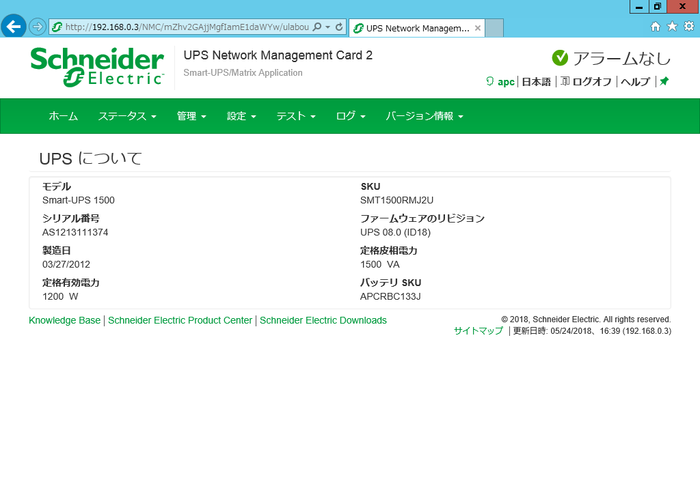Screen dimensions: 700x497
Task: Click the 1200 W rated power value
Action: (x=60, y=297)
